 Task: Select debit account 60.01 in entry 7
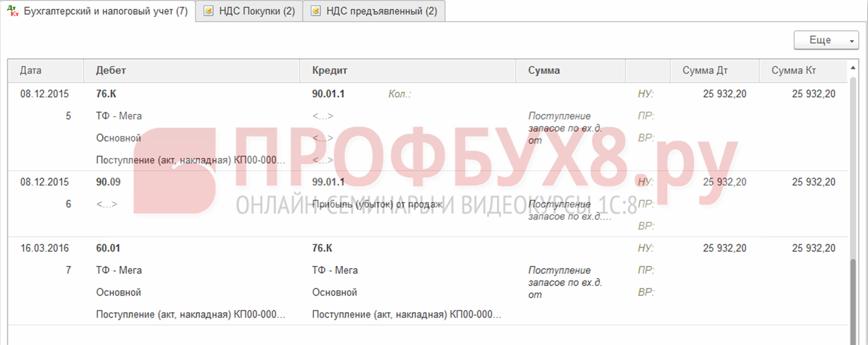(108, 249)
